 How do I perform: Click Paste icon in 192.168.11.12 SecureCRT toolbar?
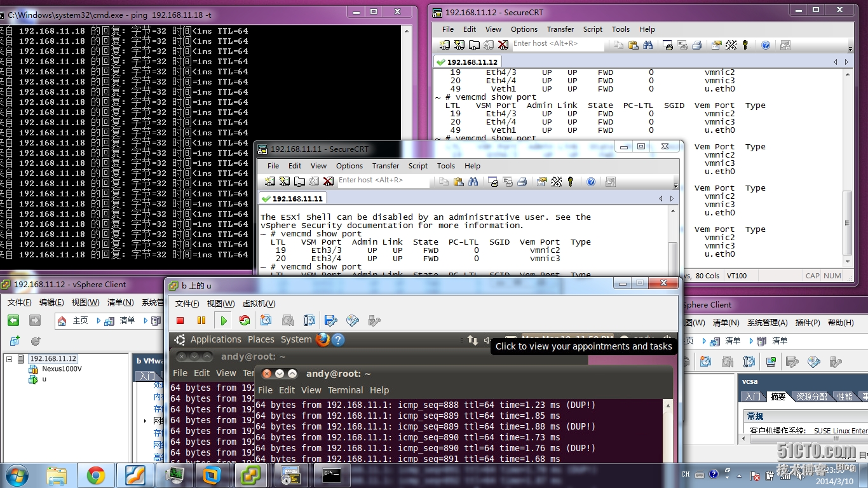(633, 45)
